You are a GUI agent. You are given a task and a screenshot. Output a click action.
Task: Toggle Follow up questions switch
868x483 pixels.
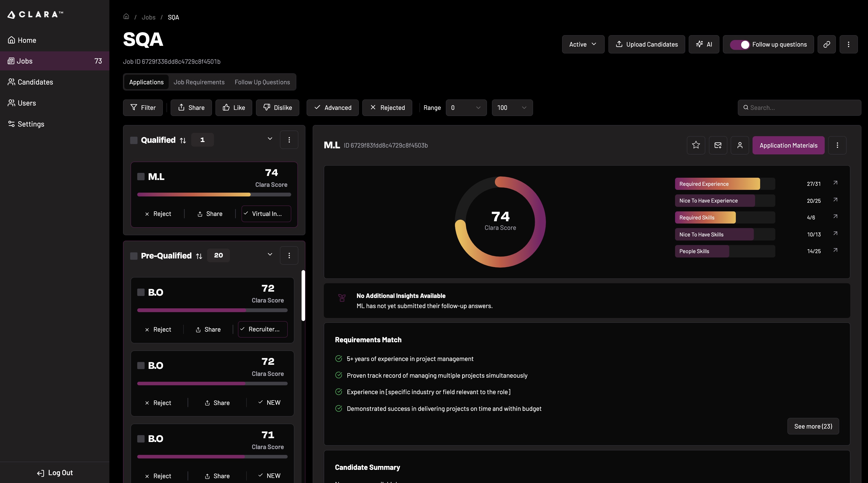click(x=740, y=45)
